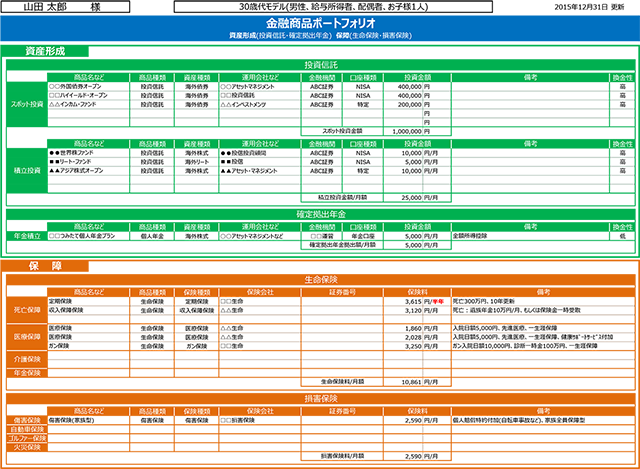This screenshot has width=640, height=469.
Task: Click the "5,000" amount for ■■リート・ファンド
Action: pyautogui.click(x=413, y=162)
